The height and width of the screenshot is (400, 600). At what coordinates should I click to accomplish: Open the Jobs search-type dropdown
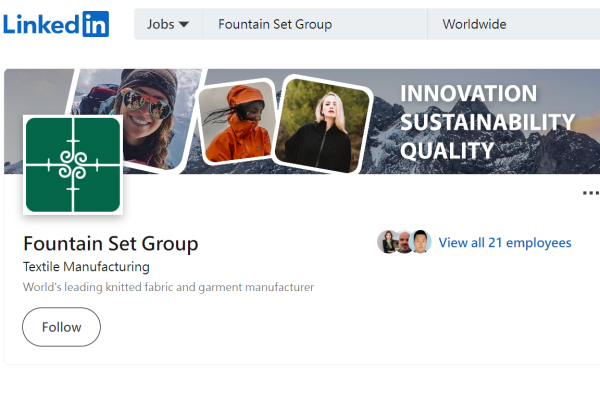(168, 24)
